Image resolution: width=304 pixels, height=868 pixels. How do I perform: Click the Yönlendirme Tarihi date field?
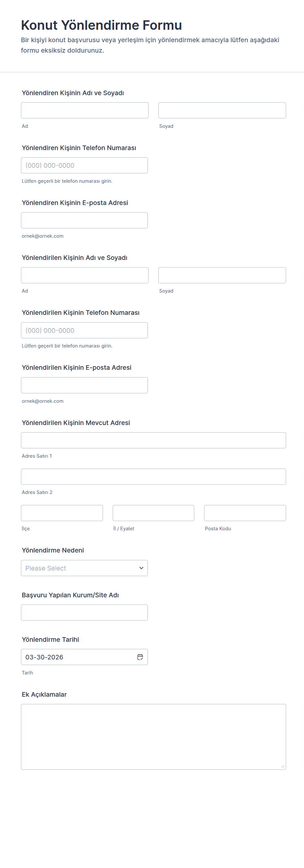[77, 657]
